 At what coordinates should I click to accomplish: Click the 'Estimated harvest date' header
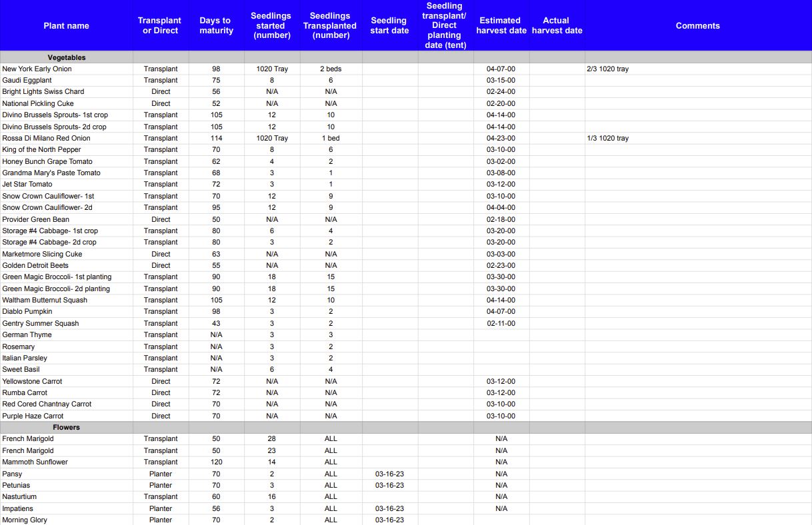click(x=501, y=25)
